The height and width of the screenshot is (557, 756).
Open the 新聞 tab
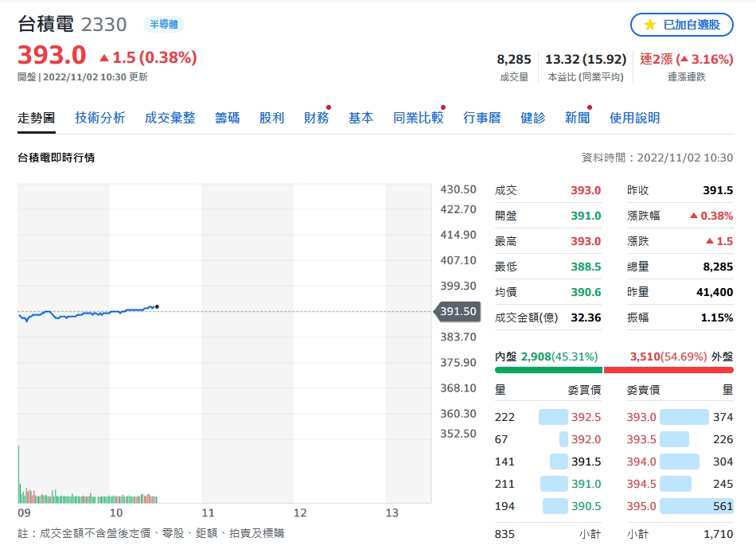(577, 118)
